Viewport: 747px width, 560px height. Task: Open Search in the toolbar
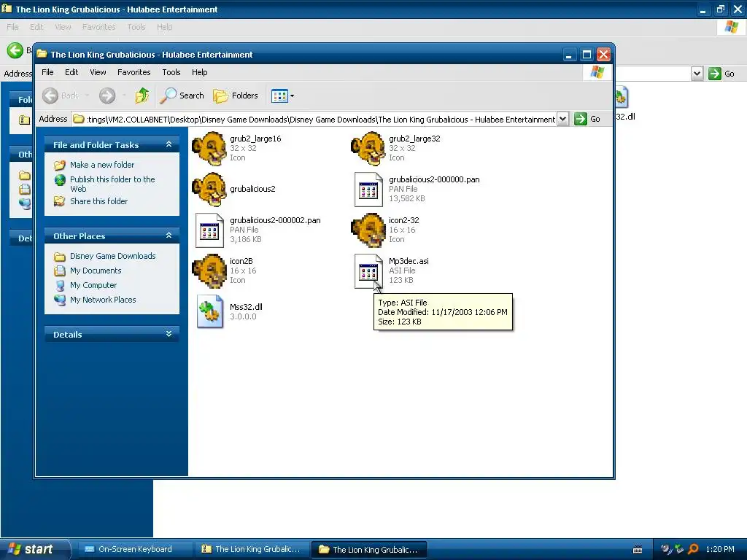(182, 96)
